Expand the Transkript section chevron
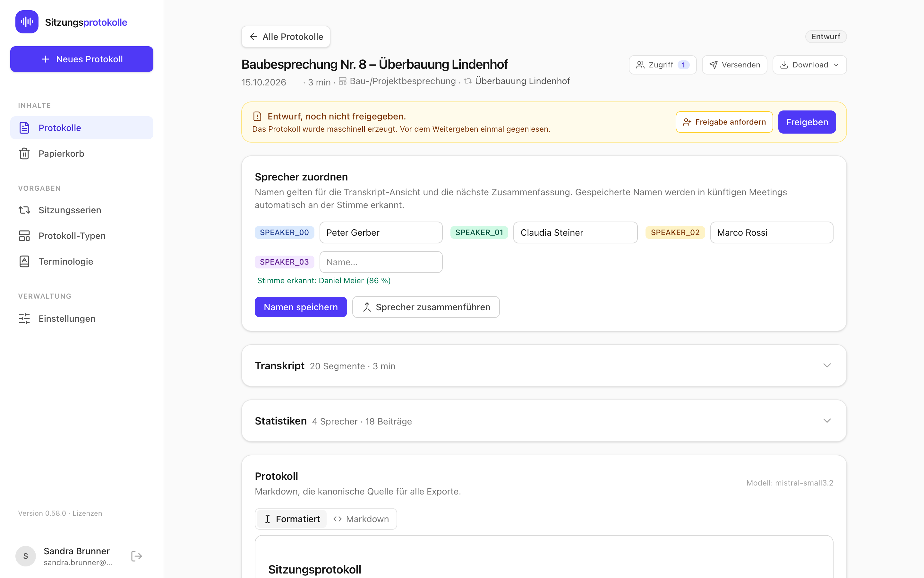Viewport: 924px width, 578px height. [827, 365]
